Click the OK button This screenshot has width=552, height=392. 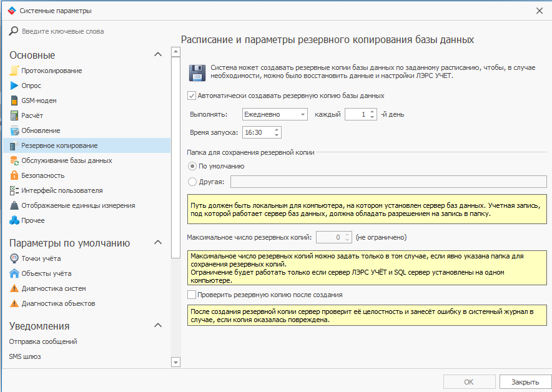tap(469, 382)
